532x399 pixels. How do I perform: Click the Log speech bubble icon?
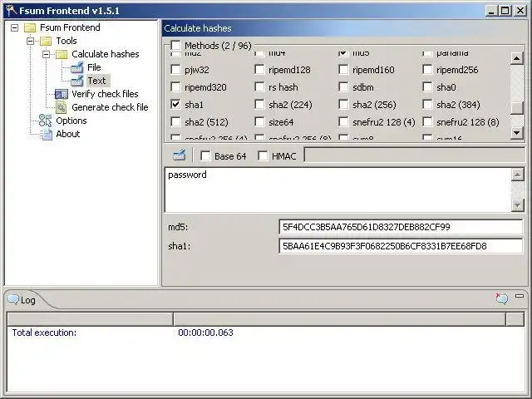13,299
